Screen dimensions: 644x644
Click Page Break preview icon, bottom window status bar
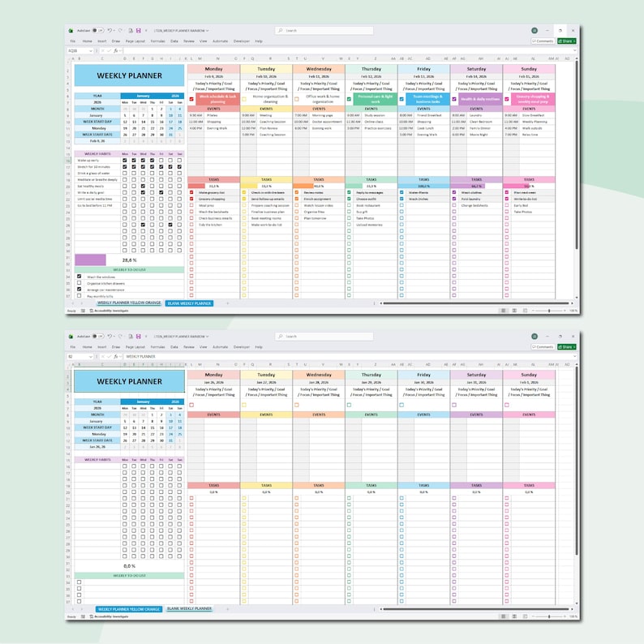point(525,616)
